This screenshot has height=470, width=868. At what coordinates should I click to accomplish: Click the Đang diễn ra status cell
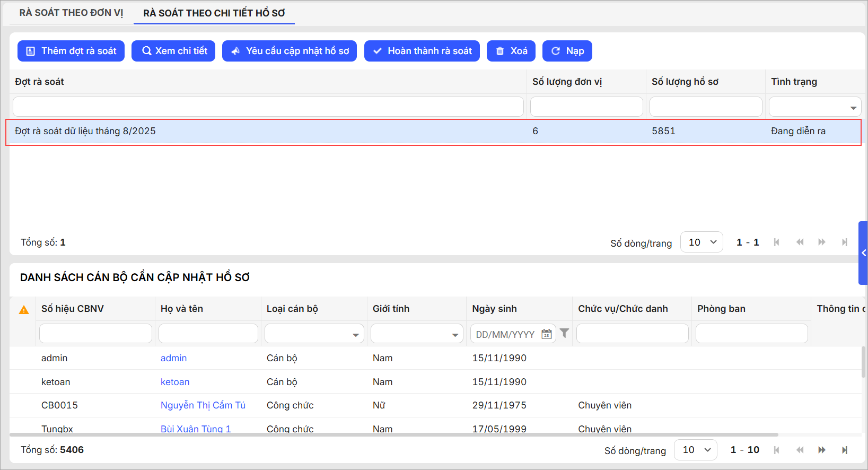point(798,131)
